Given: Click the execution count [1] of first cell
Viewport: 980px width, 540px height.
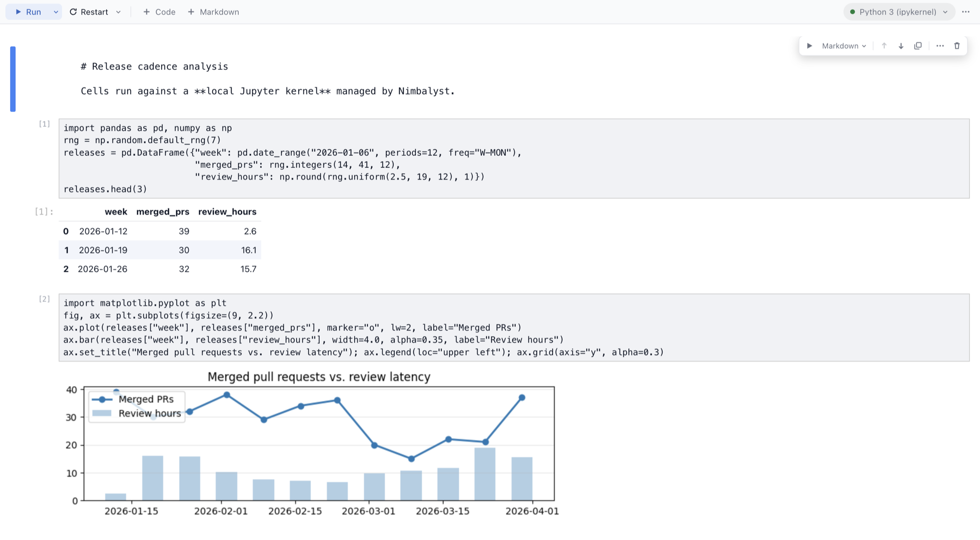Looking at the screenshot, I should pyautogui.click(x=44, y=124).
